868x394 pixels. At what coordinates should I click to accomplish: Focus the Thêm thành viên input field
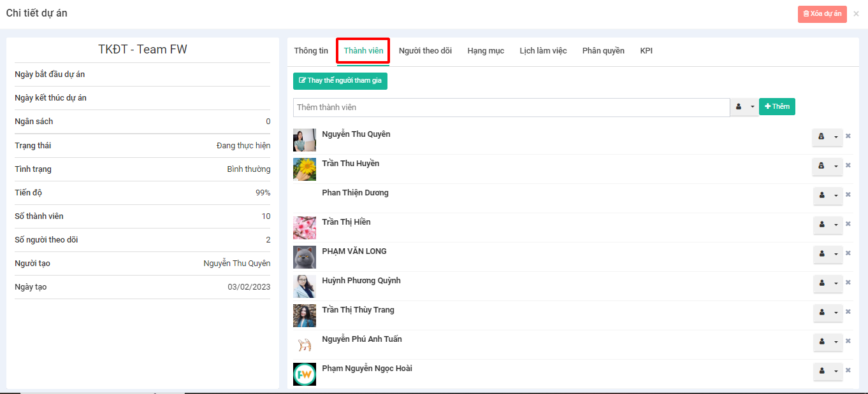(x=511, y=108)
